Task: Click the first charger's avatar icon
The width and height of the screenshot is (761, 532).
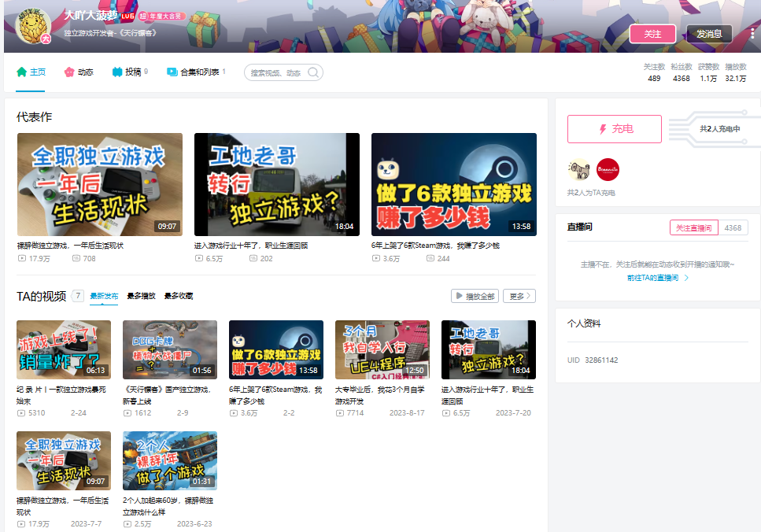Action: 579,170
